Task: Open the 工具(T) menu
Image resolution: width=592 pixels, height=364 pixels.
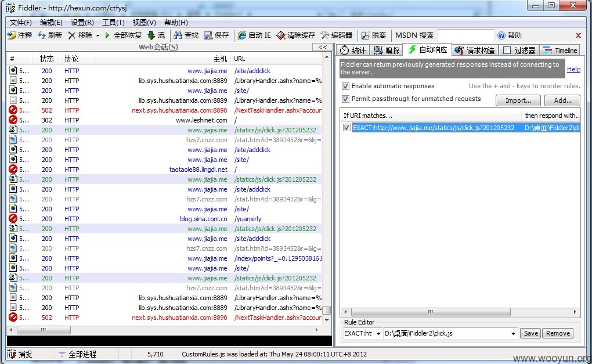Action: click(113, 22)
